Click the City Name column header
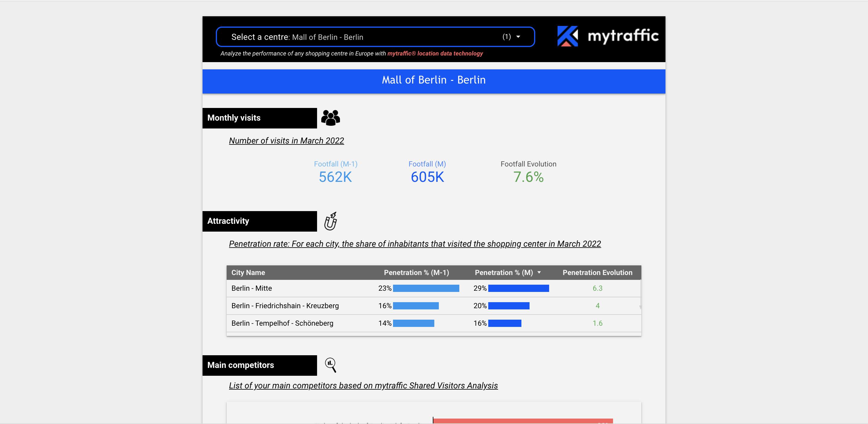 (248, 272)
